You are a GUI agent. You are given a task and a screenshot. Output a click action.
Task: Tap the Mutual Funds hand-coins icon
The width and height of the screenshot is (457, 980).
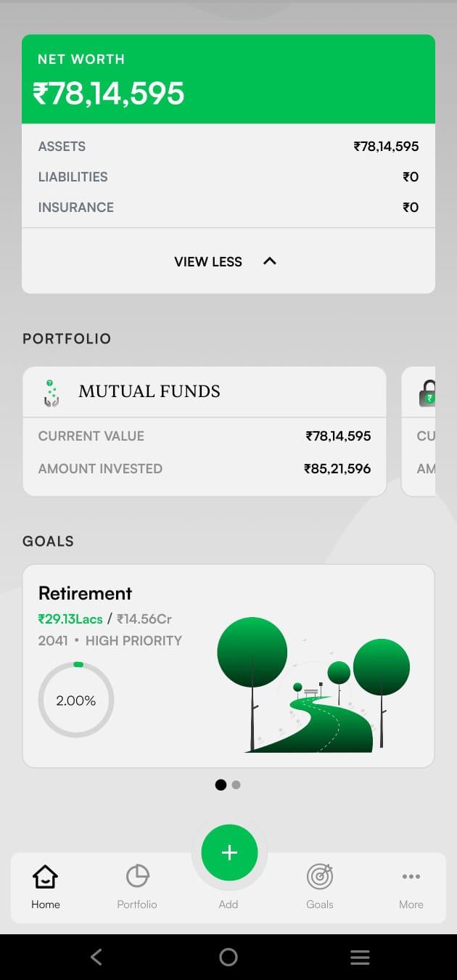pyautogui.click(x=51, y=393)
